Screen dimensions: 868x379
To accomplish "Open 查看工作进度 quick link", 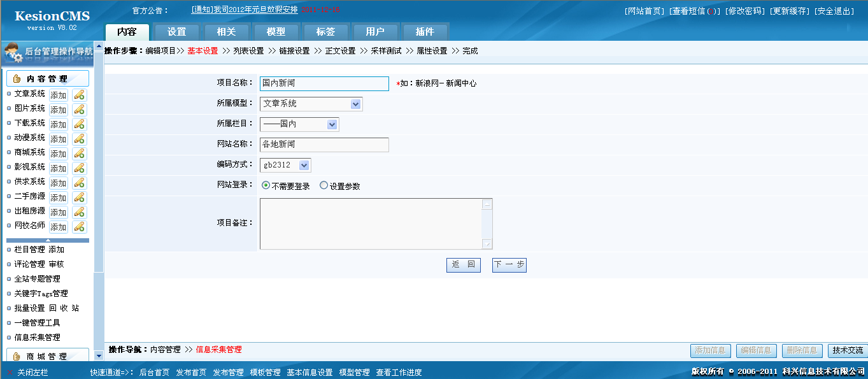I will (x=399, y=373).
